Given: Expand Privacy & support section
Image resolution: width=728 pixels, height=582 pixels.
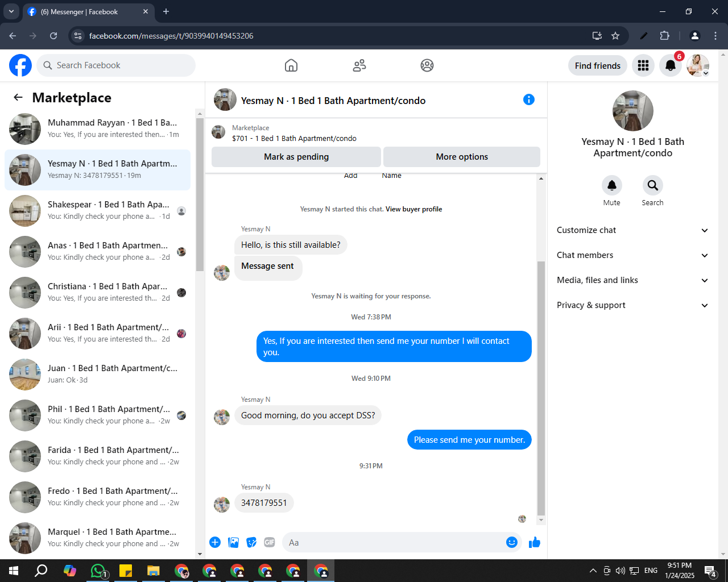Looking at the screenshot, I should [632, 305].
